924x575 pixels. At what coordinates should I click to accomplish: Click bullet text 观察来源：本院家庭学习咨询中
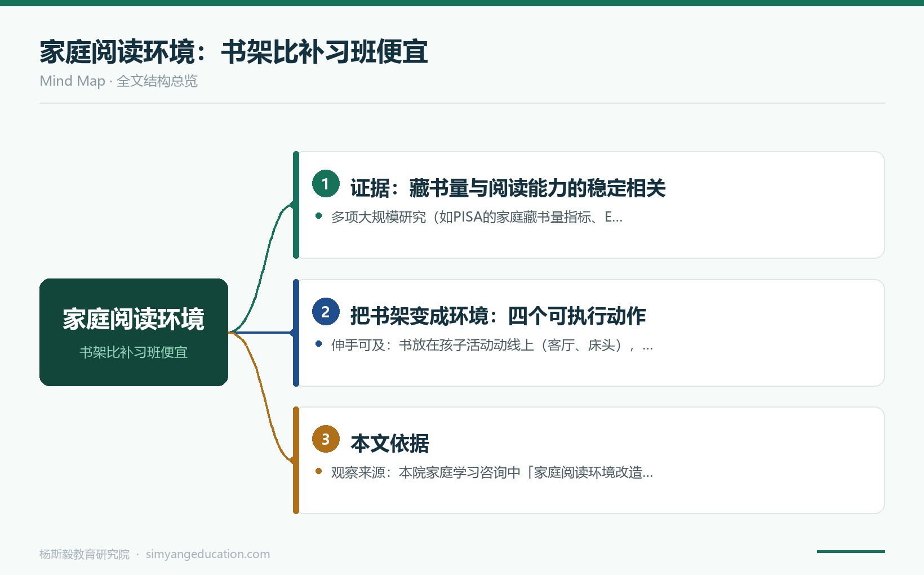click(492, 472)
